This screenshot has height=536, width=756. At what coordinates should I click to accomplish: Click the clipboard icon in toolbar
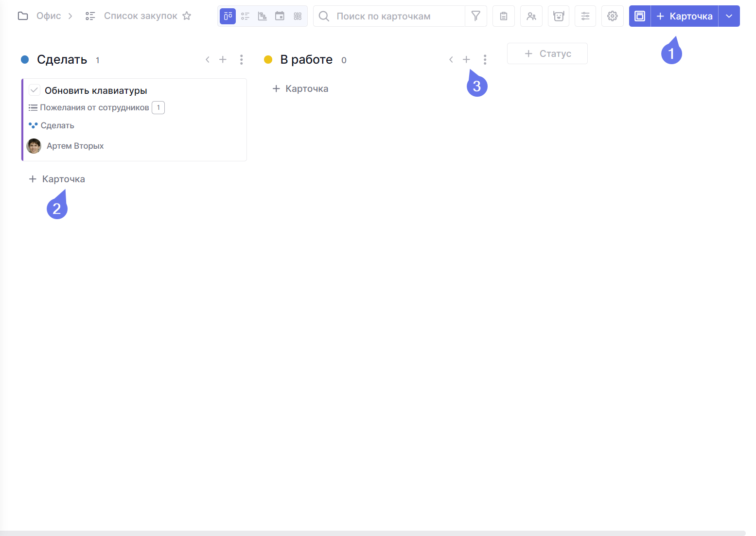coord(504,16)
